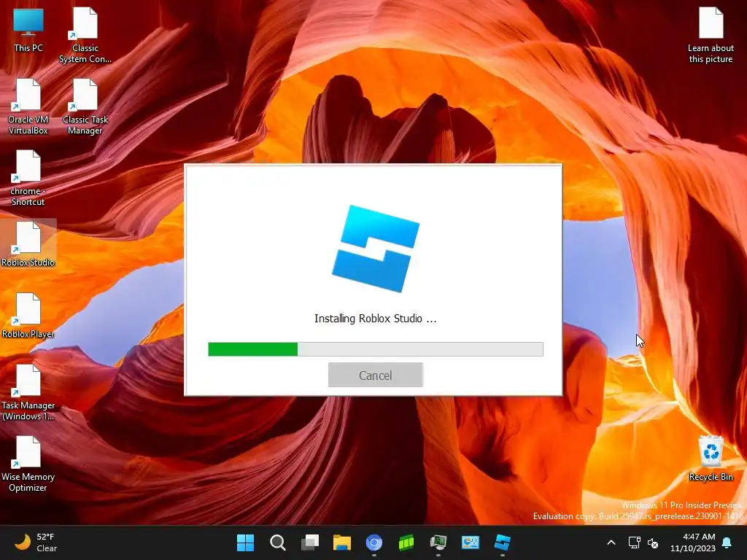Open clock and calendar 4:47 AM
The image size is (747, 560).
pos(693,542)
